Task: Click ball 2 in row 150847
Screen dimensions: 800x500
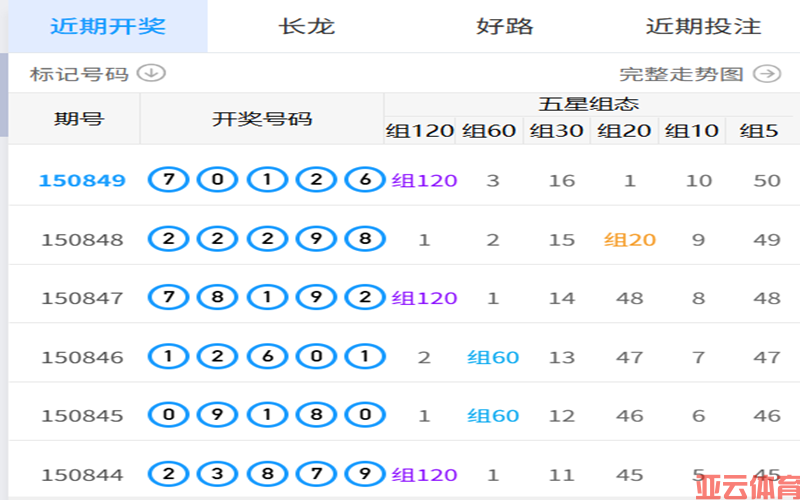Action: tap(365, 297)
